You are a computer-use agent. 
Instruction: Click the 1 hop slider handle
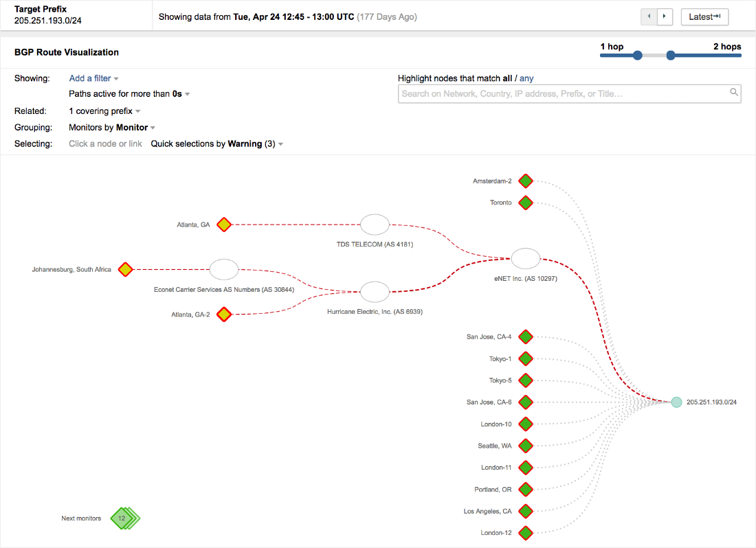(638, 56)
